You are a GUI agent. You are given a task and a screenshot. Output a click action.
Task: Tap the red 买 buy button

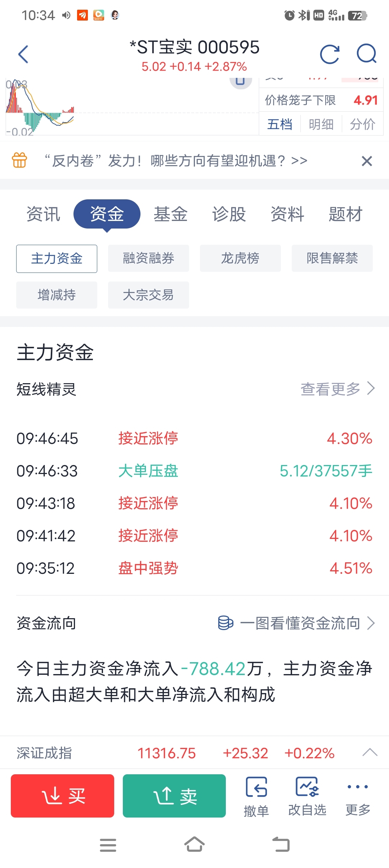pos(62,796)
